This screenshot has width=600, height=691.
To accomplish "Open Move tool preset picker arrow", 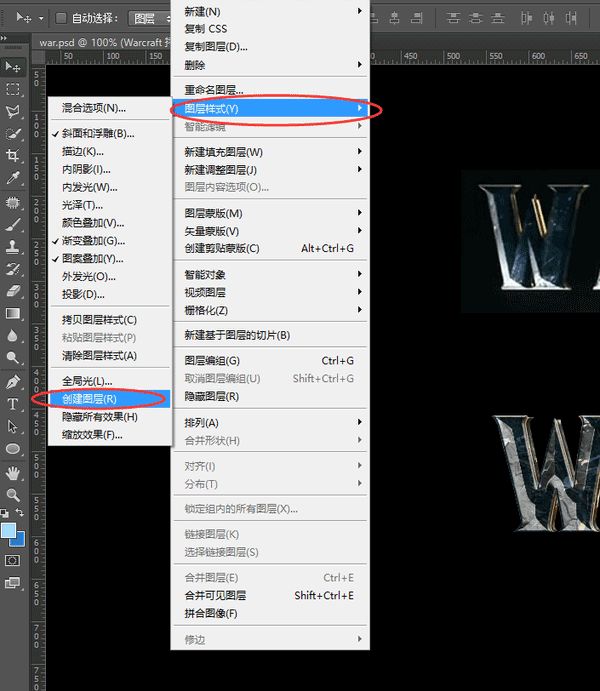I will 41,18.
